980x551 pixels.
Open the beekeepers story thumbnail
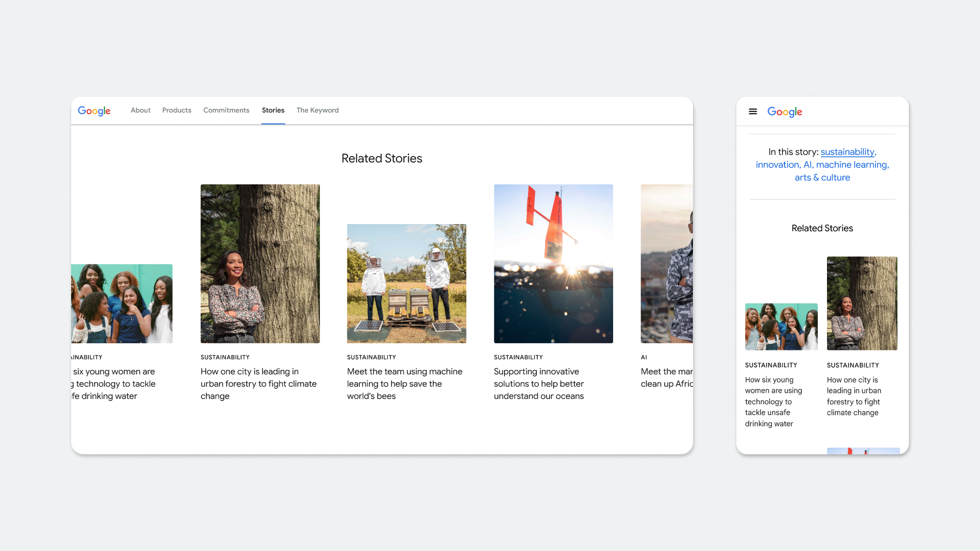[x=406, y=283]
